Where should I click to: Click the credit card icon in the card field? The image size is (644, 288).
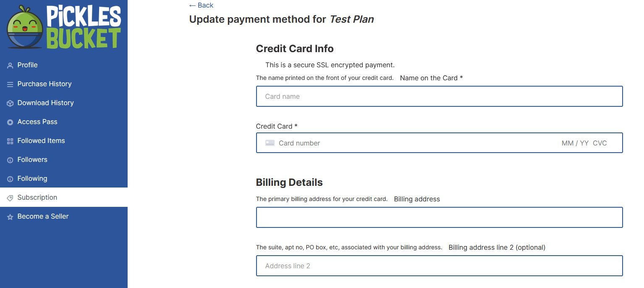click(270, 143)
